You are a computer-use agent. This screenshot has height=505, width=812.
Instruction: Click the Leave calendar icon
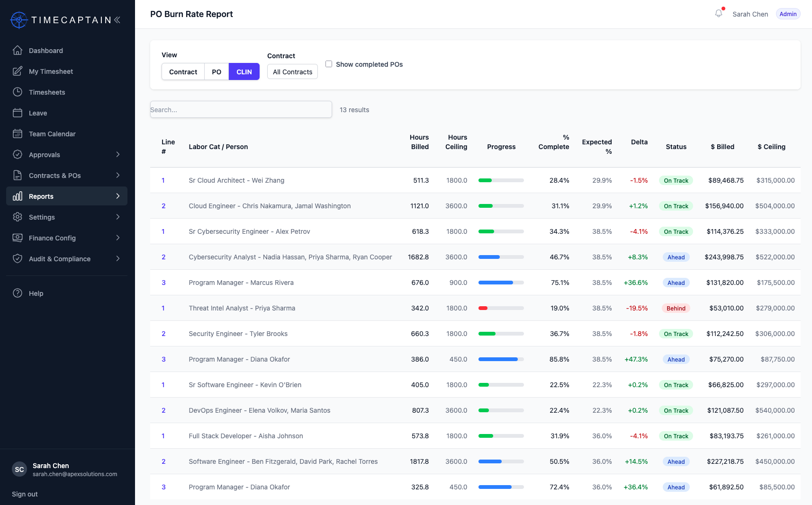coord(18,113)
